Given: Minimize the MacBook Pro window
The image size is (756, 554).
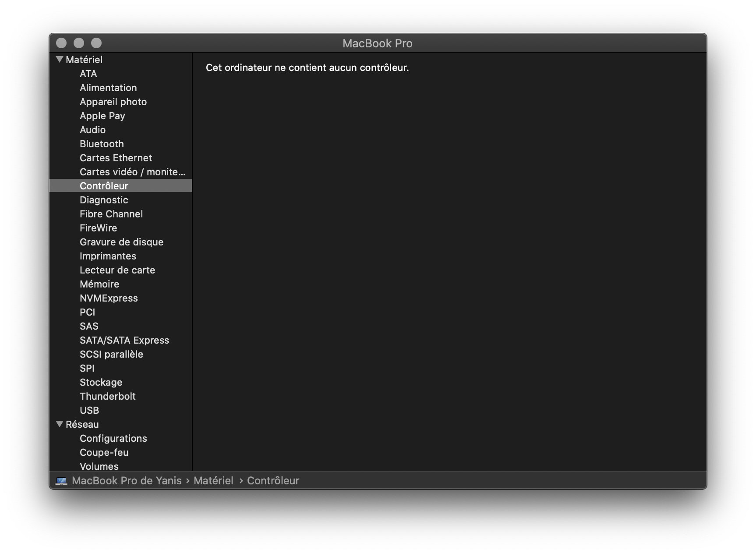Looking at the screenshot, I should pyautogui.click(x=79, y=43).
